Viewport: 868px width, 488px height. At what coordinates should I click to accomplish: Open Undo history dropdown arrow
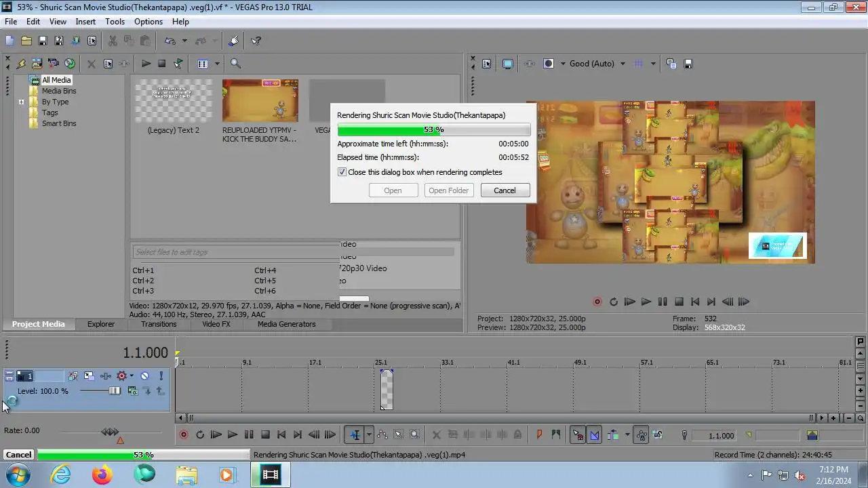[x=184, y=41]
